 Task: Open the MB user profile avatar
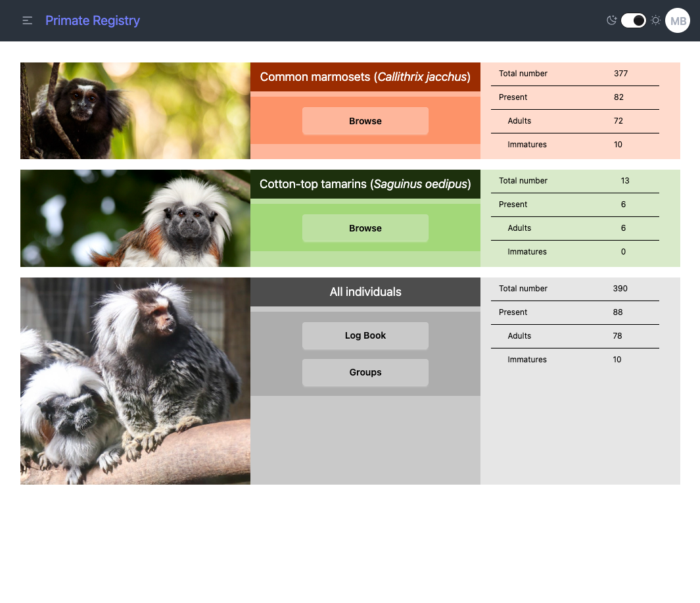click(x=678, y=20)
